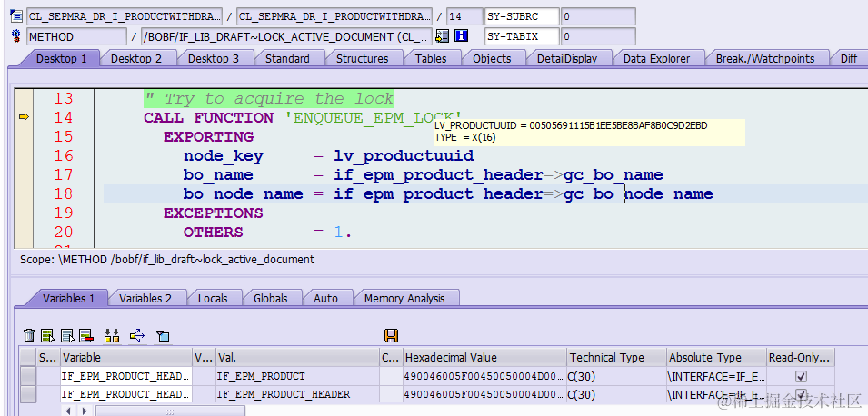Toggle read-only checkbox for IF_EPM_PRODUCT_HEADER row
The height and width of the screenshot is (416, 868).
(801, 394)
